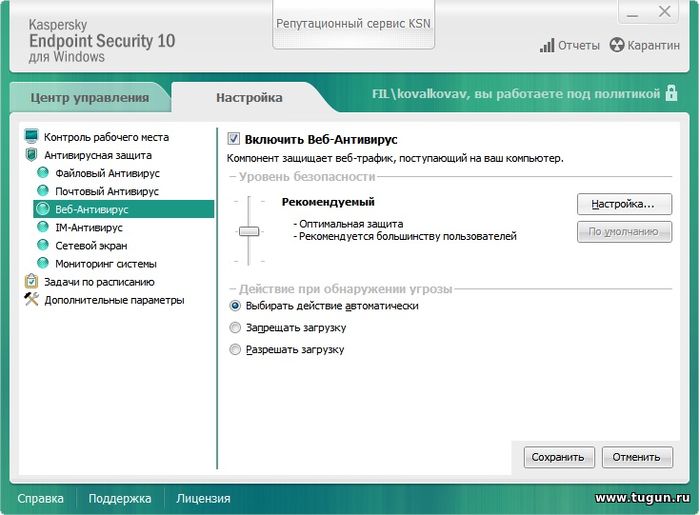Screen dimensions: 700x515
Task: Click the По умолчанию button
Action: [x=624, y=232]
